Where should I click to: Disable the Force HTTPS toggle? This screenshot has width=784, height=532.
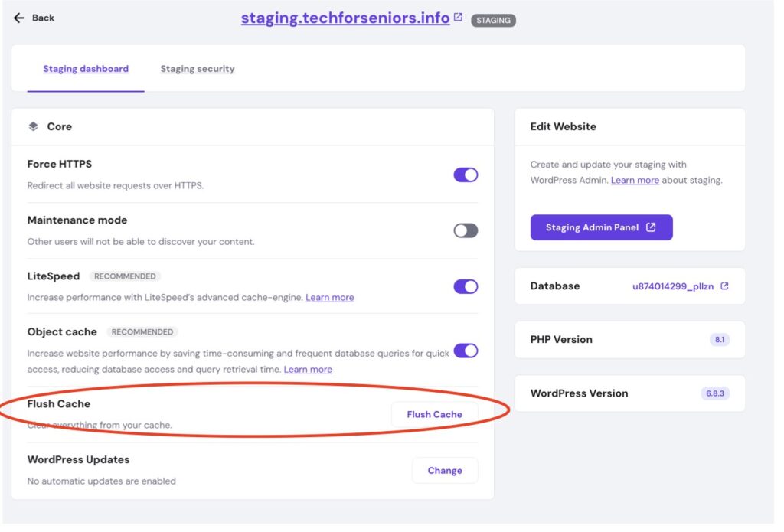[x=465, y=175]
